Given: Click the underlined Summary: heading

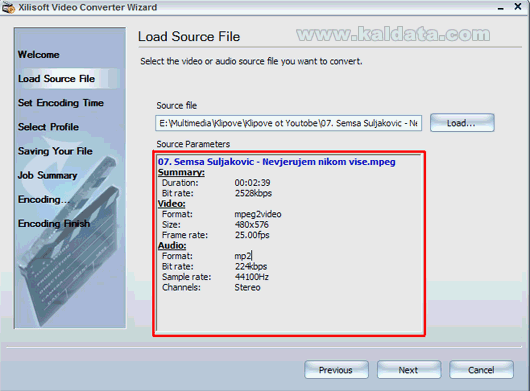Looking at the screenshot, I should point(181,172).
